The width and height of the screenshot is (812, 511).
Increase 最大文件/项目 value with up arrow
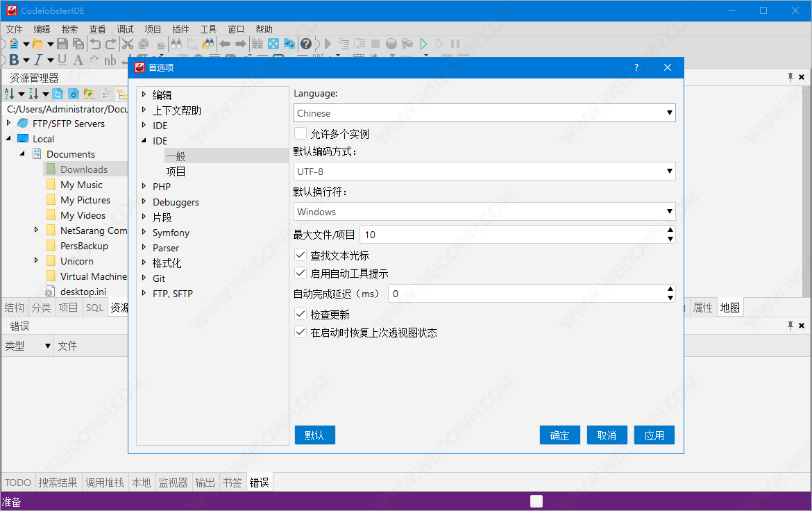click(670, 231)
